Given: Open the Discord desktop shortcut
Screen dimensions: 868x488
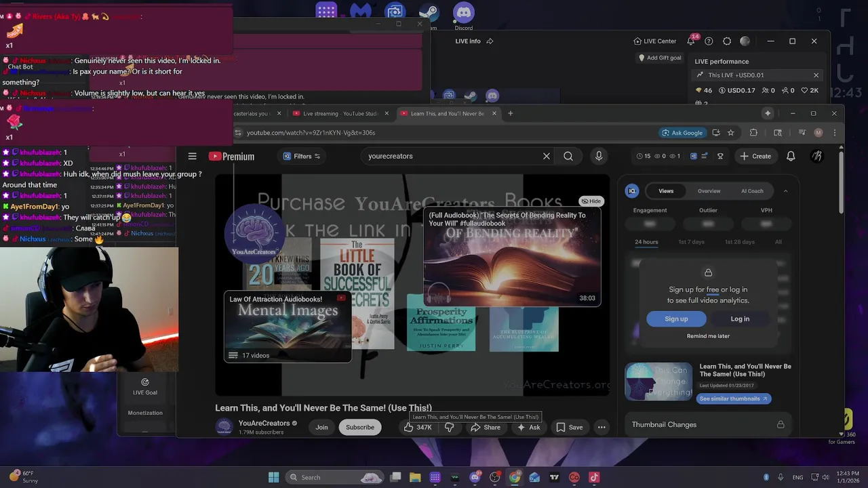Looking at the screenshot, I should click(464, 15).
